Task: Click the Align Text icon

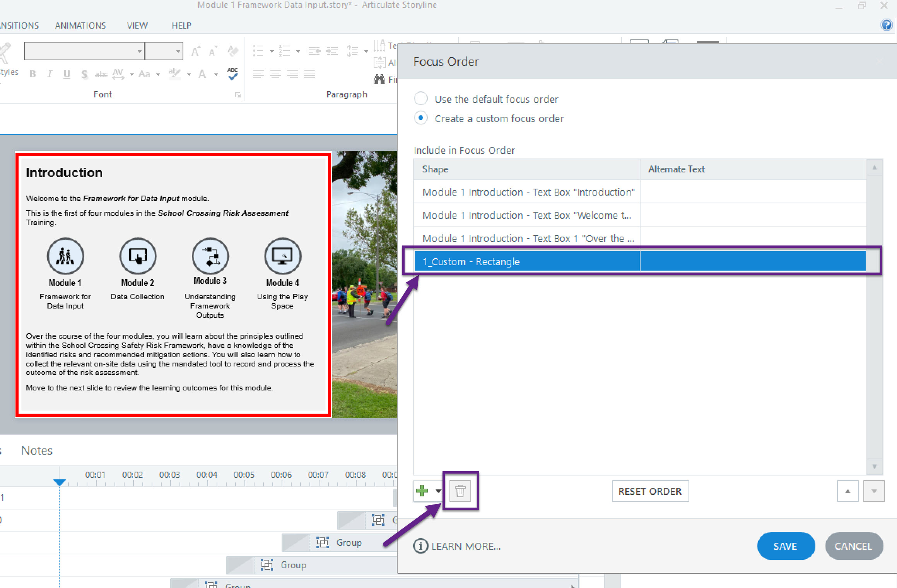Action: coord(379,62)
